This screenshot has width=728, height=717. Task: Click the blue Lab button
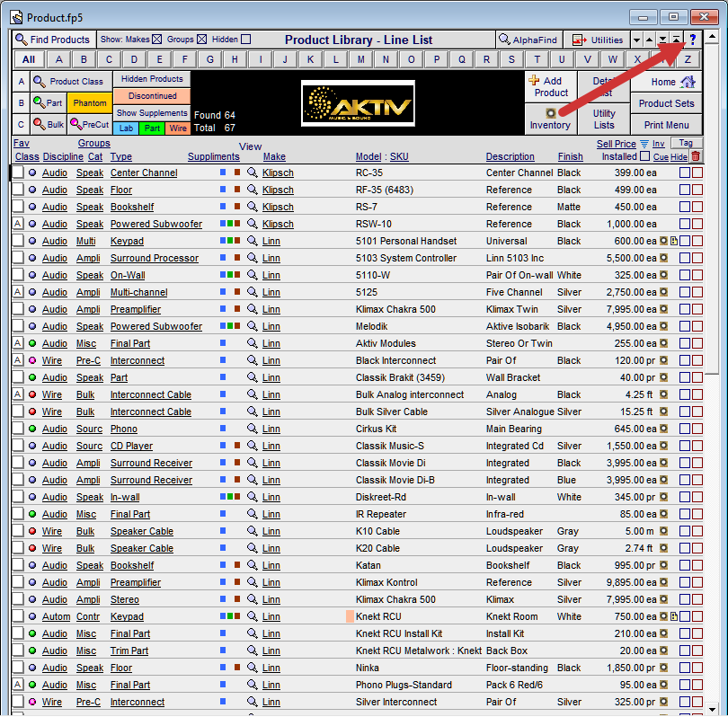pyautogui.click(x=126, y=128)
